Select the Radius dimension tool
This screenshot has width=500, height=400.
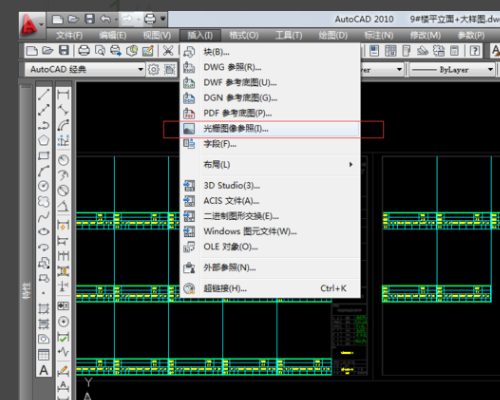pyautogui.click(x=63, y=160)
